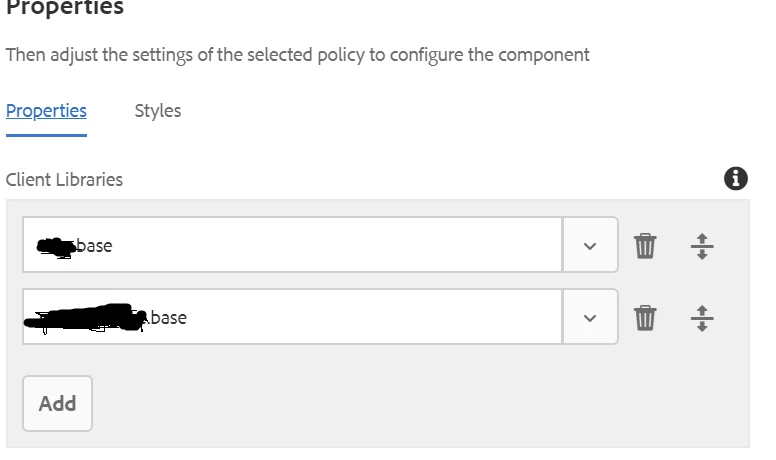Show the Client Libraries info tooltip
776x460 pixels.
point(736,179)
